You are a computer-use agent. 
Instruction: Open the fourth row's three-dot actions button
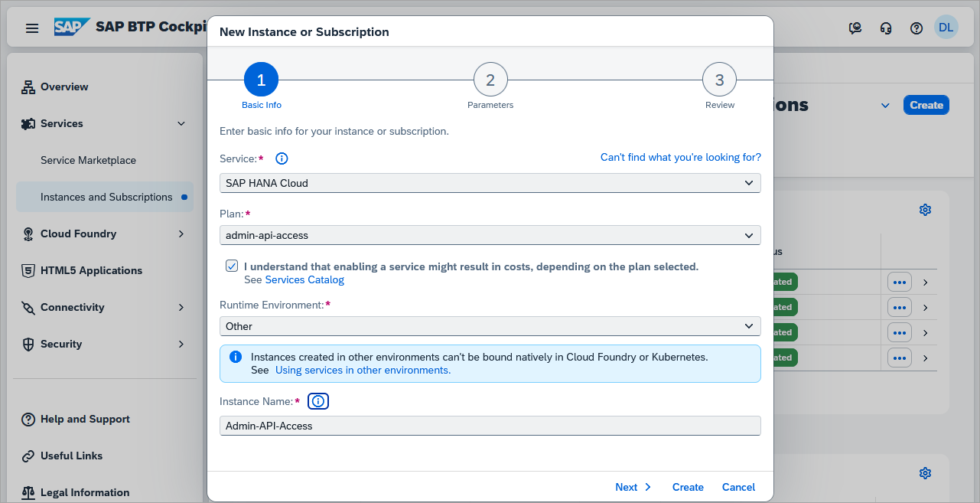(x=900, y=358)
